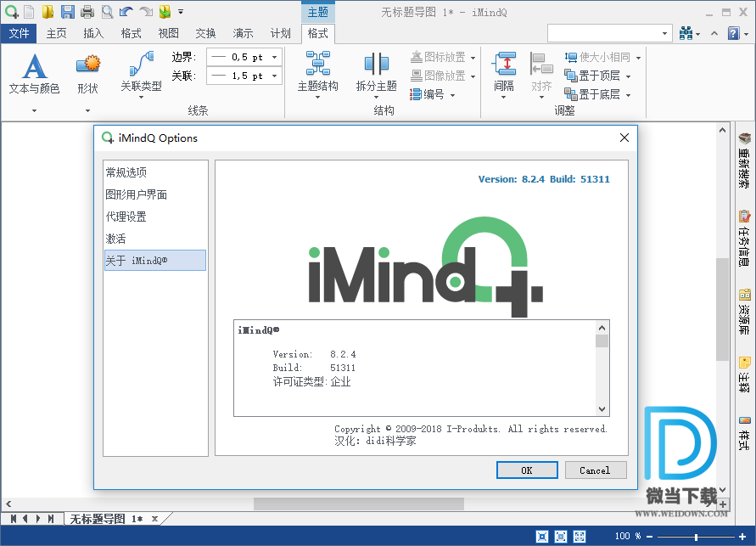The image size is (756, 546).
Task: Select Proxy settings (代理设置) option
Action: pos(154,217)
